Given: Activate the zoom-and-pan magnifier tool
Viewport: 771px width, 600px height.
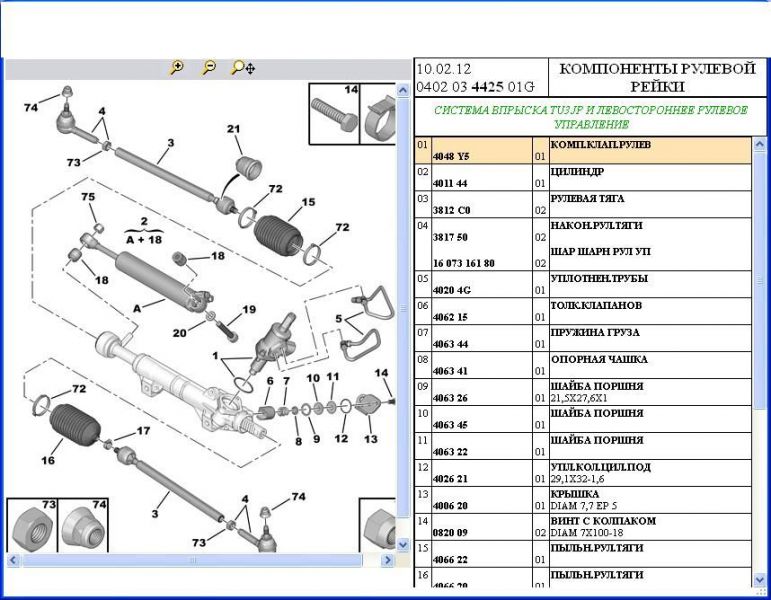Looking at the screenshot, I should pos(242,68).
